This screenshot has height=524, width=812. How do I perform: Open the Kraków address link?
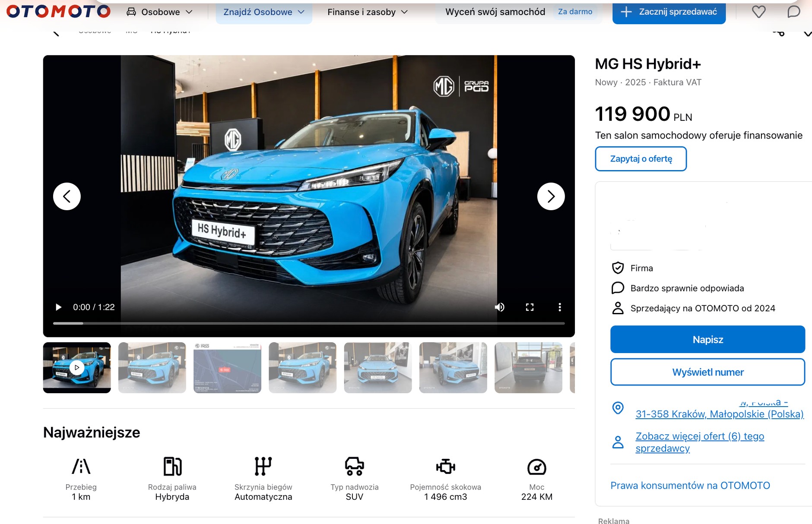tap(720, 414)
